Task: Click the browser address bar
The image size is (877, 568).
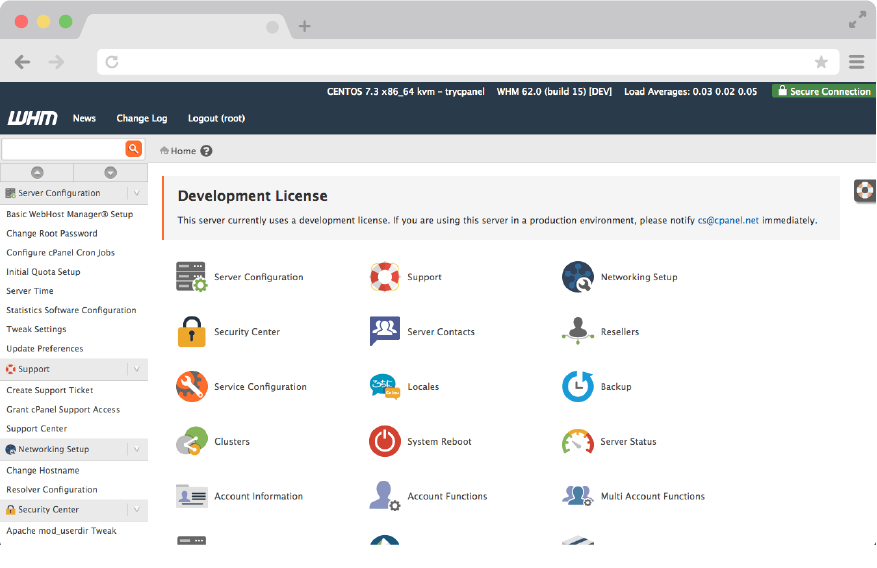Action: [x=468, y=61]
